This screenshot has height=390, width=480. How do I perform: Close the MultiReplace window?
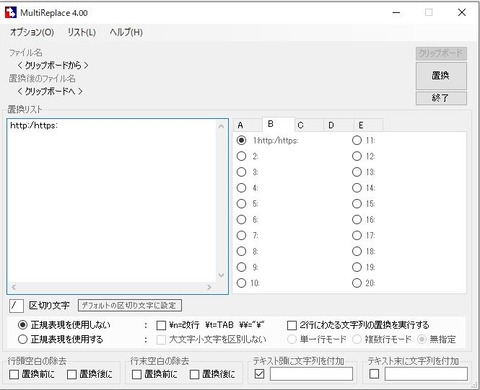[462, 13]
